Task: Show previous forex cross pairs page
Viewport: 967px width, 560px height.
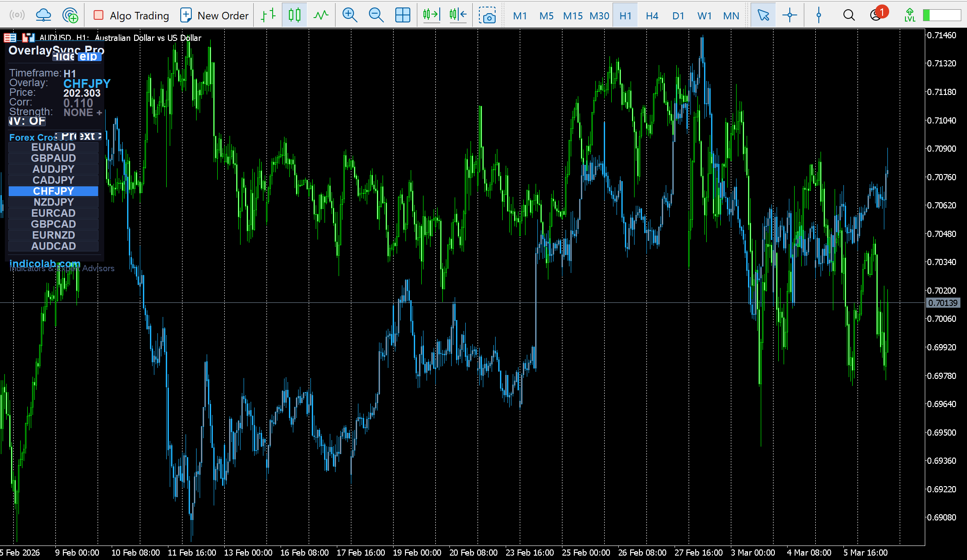Action: pos(66,136)
